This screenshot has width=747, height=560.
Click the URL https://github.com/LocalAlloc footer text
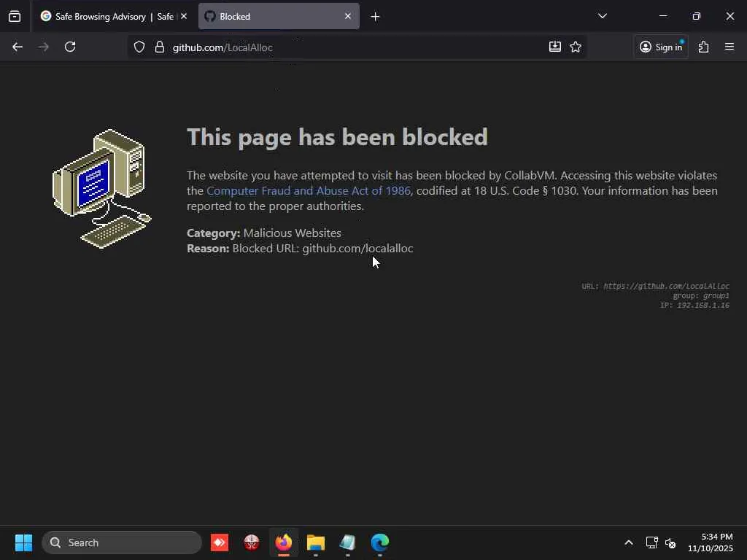pos(656,286)
